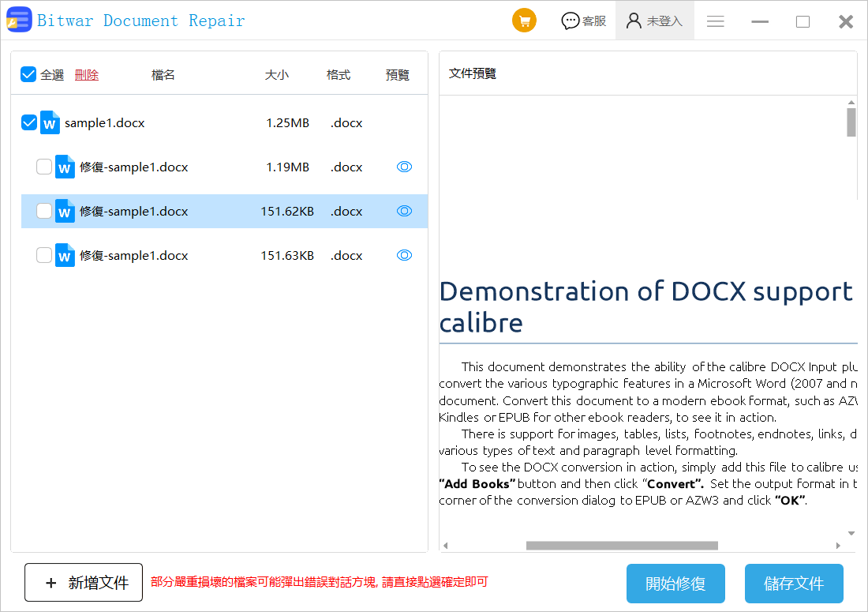868x612 pixels.
Task: Click the 151.62KB size cell
Action: [x=287, y=211]
